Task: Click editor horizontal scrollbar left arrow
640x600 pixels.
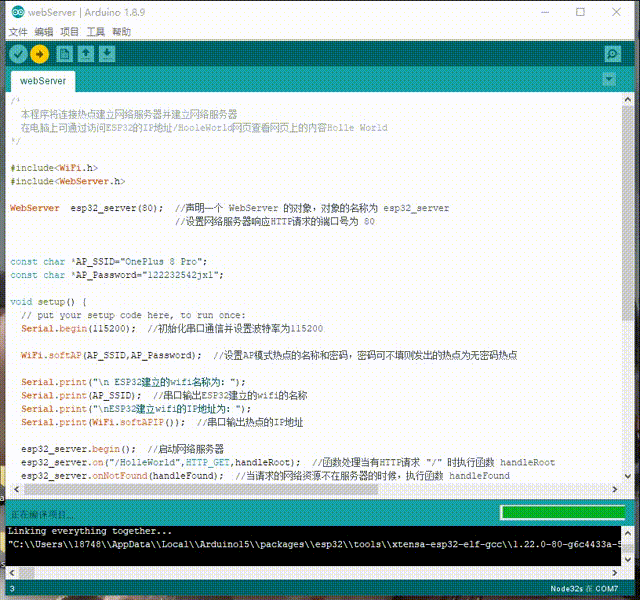Action: [x=16, y=489]
